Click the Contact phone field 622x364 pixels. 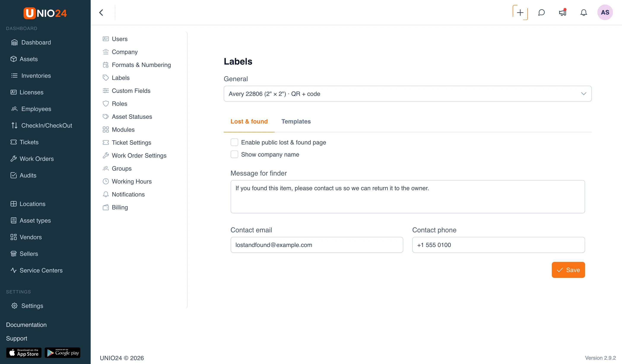(498, 245)
